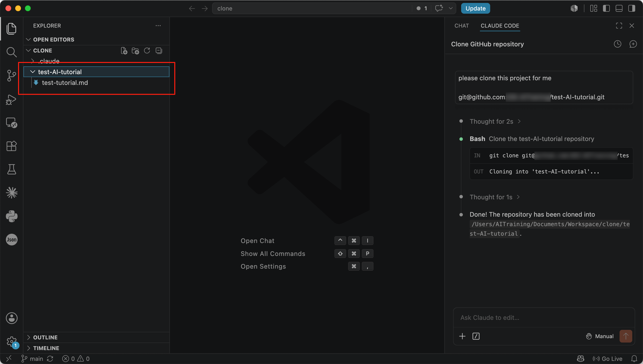Viewport: 643px width, 364px height.
Task: Expand the TIMELINE section
Action: tap(96, 348)
